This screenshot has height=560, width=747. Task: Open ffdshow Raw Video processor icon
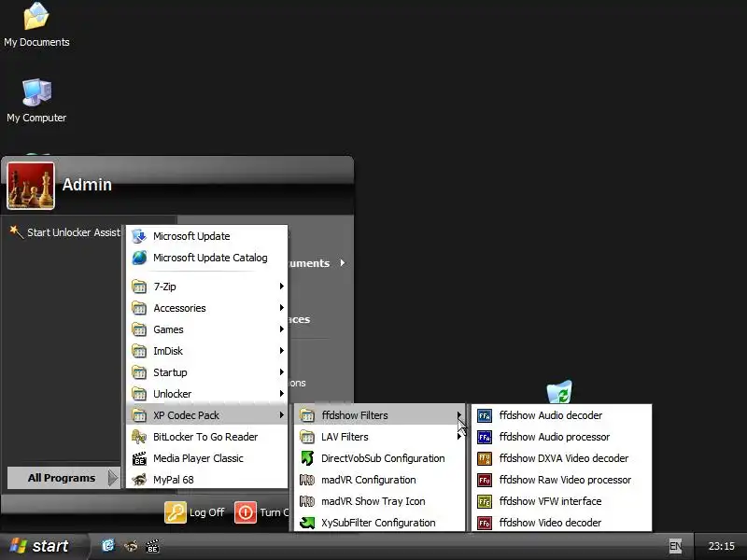[x=484, y=480]
